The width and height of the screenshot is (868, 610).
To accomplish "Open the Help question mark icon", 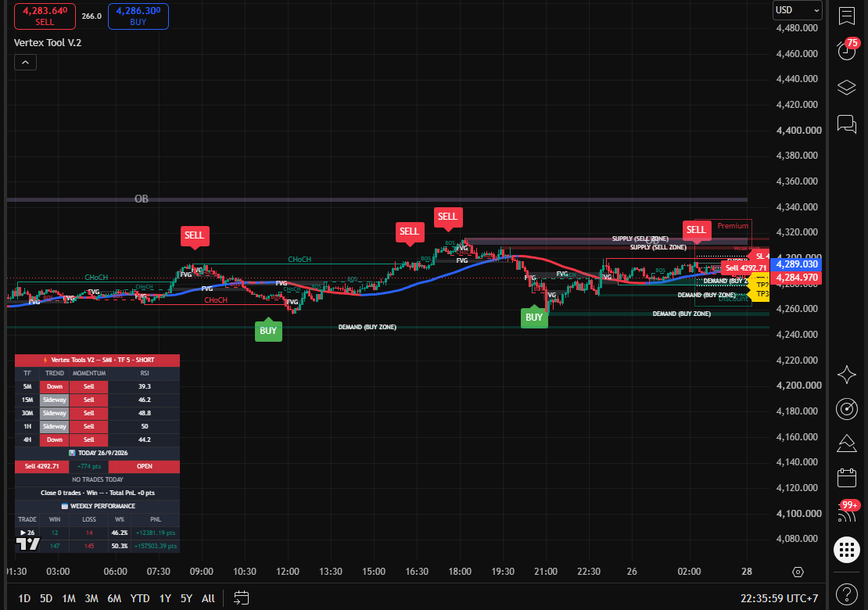I will point(846,594).
